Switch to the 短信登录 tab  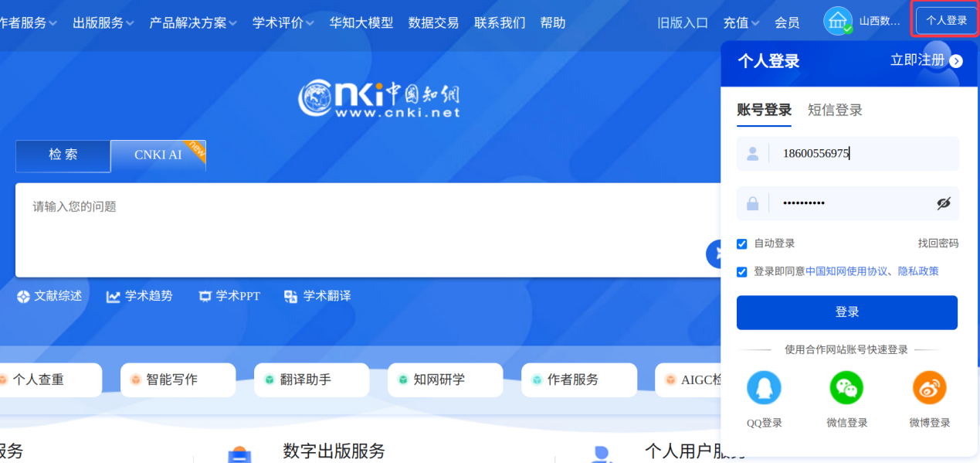[835, 110]
